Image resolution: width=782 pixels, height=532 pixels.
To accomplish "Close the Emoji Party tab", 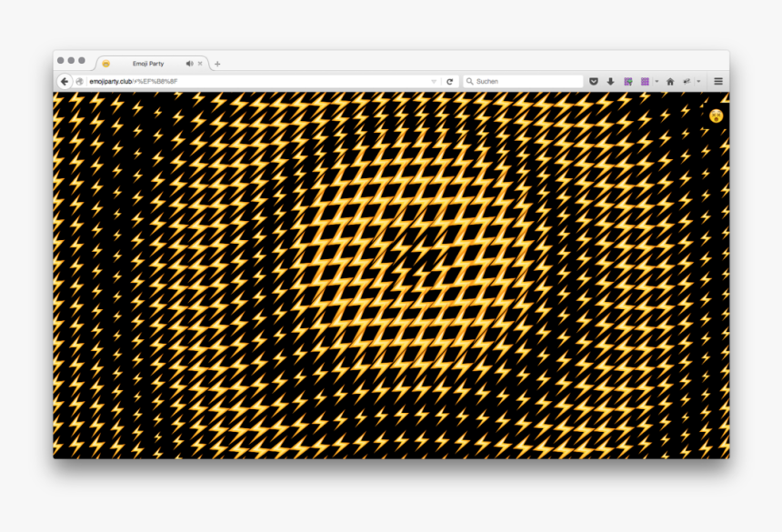I will click(200, 64).
